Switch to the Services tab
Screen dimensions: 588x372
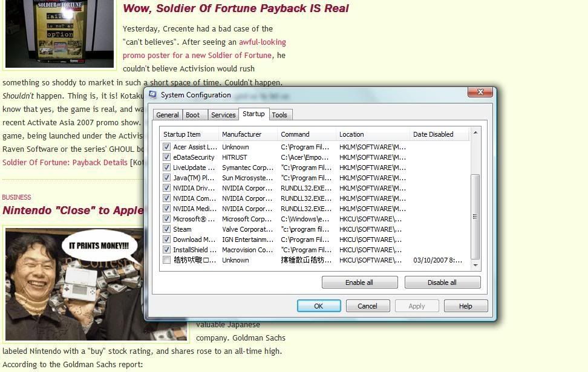[x=223, y=115]
